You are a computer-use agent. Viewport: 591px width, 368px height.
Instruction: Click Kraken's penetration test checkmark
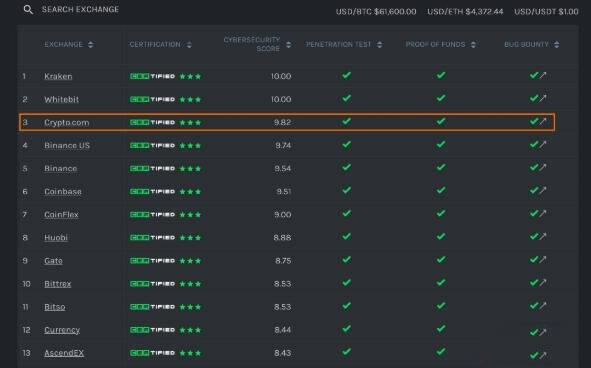point(346,75)
